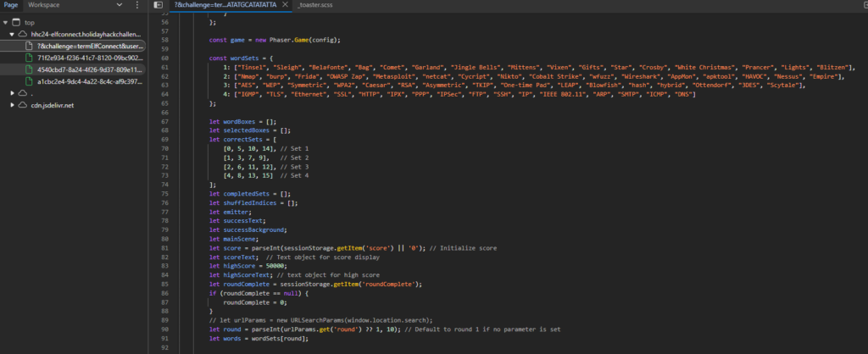This screenshot has width=868, height=354.
Task: Click the highScoreText variable on line 84
Action: point(248,275)
